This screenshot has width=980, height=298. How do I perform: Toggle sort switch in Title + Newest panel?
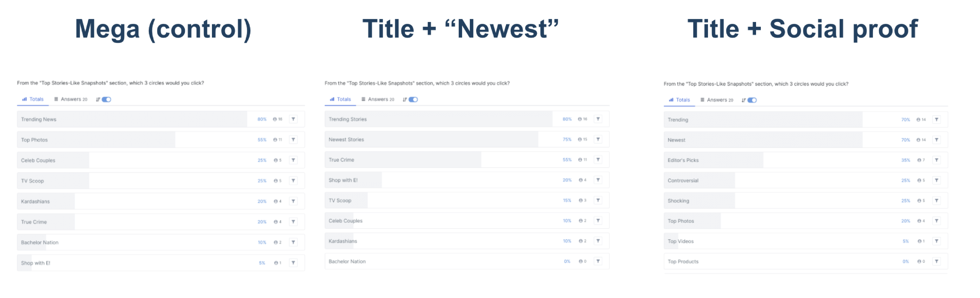click(x=413, y=99)
